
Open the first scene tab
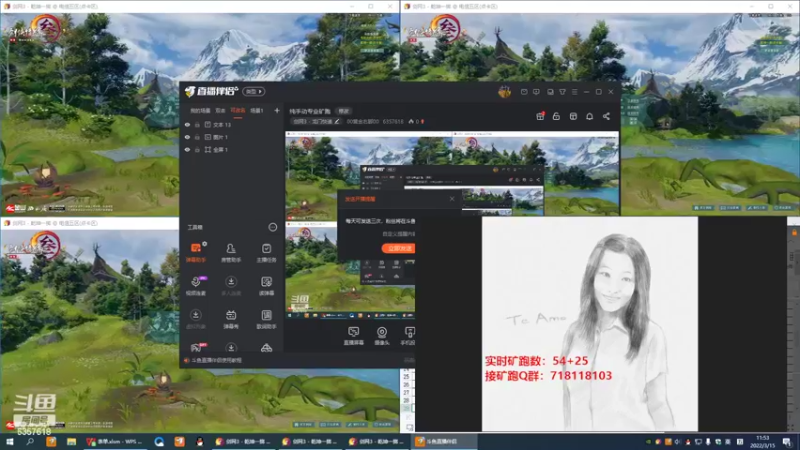[200, 111]
